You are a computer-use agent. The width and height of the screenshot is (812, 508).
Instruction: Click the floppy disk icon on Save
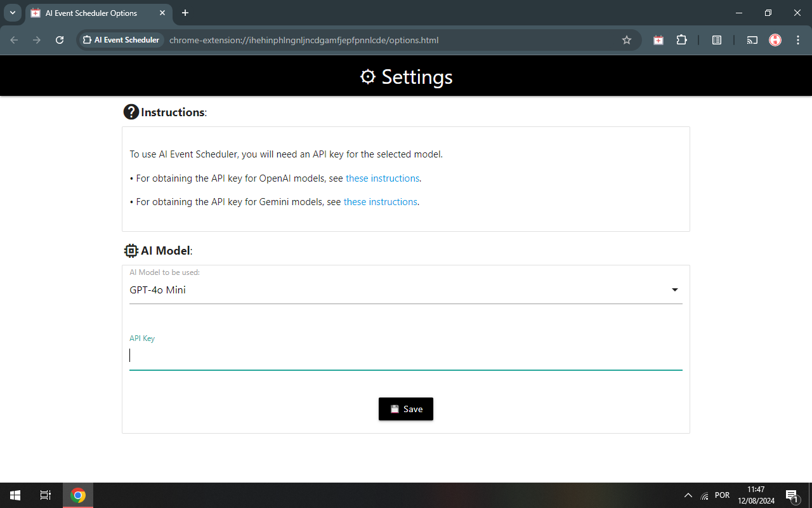point(395,409)
